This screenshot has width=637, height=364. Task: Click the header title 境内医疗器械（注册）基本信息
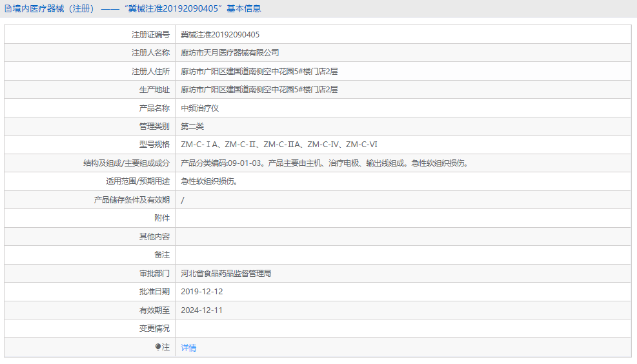click(137, 8)
